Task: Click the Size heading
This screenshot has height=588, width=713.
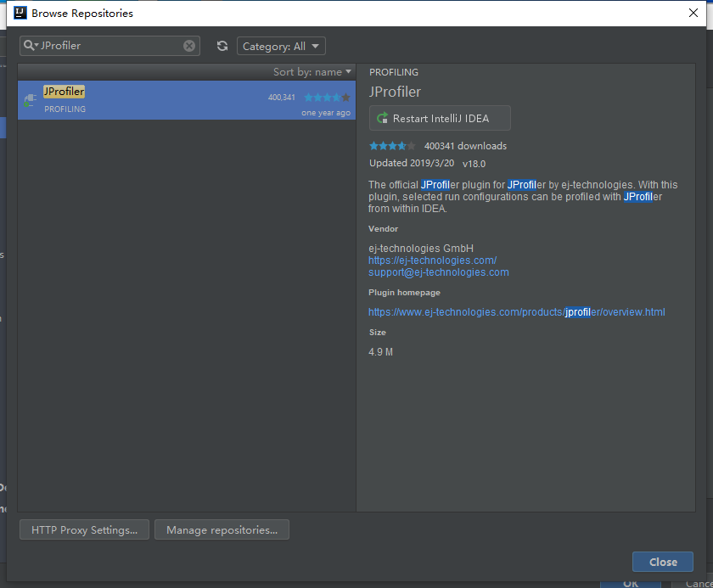Action: (x=378, y=333)
